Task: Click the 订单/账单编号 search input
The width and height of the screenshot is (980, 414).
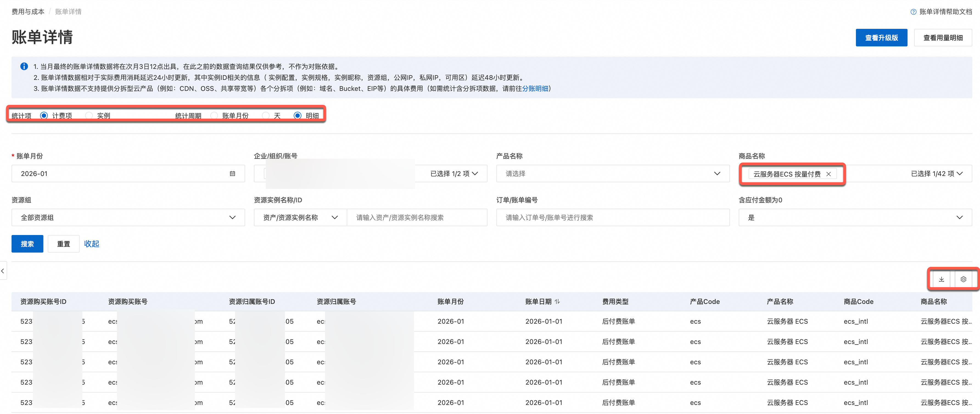Action: click(x=612, y=217)
